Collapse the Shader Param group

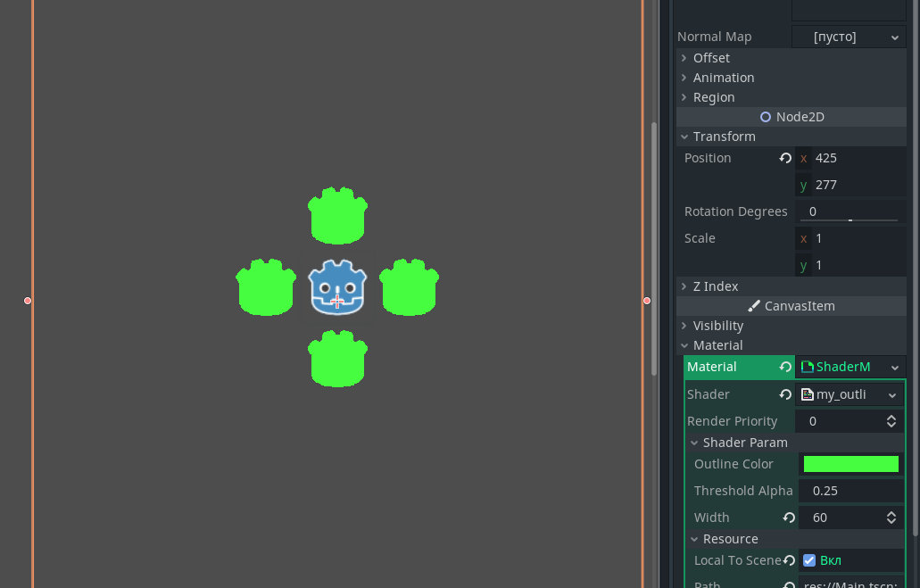pyautogui.click(x=794, y=443)
